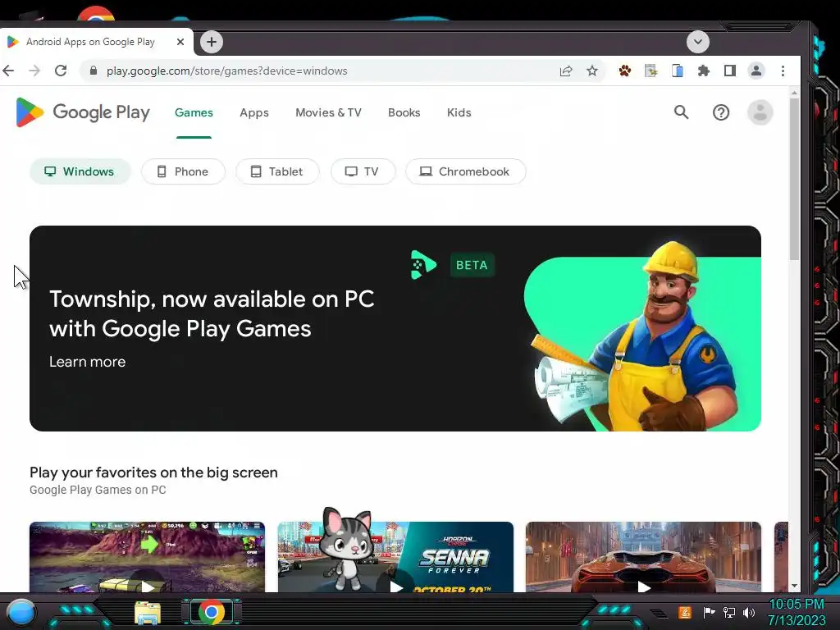Select the Windows device filter chip
The width and height of the screenshot is (840, 630).
tap(80, 171)
